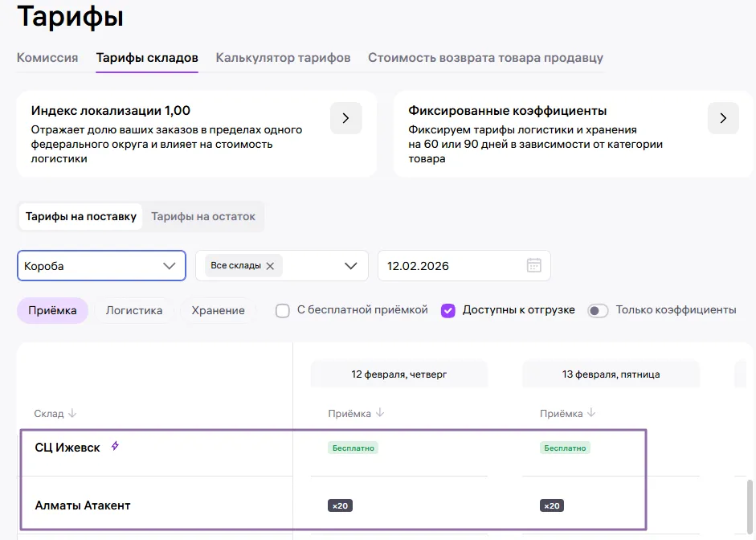Viewport: 756px width, 540px height.
Task: Sort Приёмка column for 13 февраля
Action: [x=591, y=413]
